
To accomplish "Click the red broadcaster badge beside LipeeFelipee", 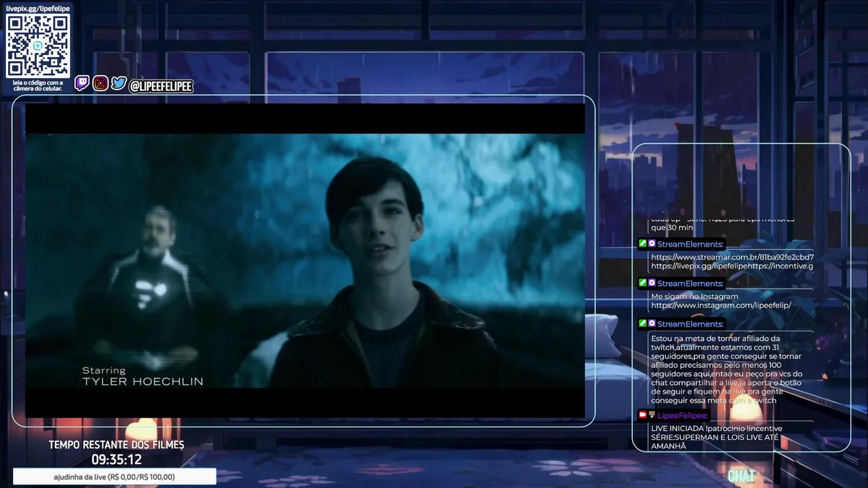I will coord(642,415).
